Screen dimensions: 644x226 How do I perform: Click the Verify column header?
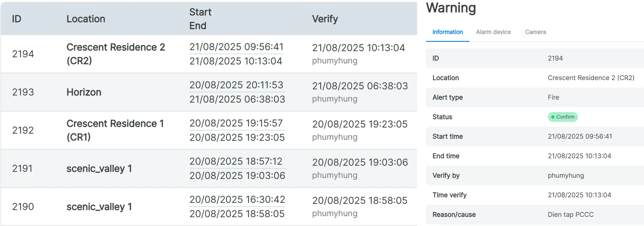pyautogui.click(x=325, y=19)
